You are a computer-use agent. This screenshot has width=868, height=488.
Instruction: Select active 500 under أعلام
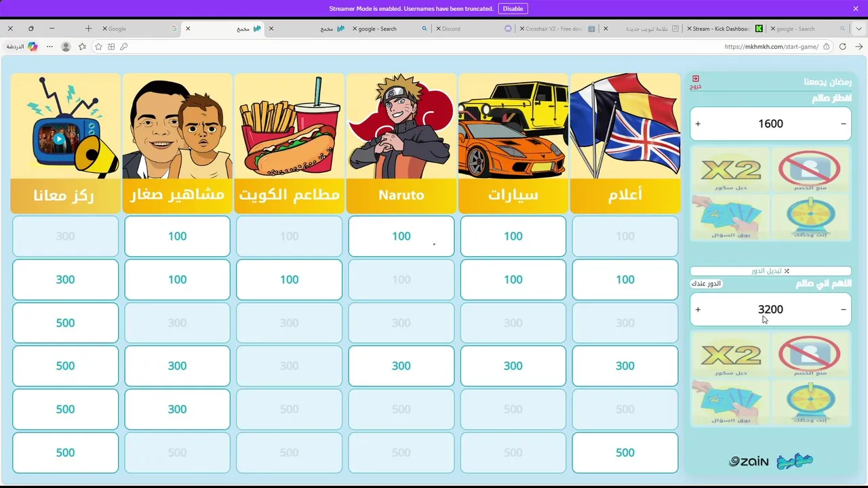pos(625,453)
